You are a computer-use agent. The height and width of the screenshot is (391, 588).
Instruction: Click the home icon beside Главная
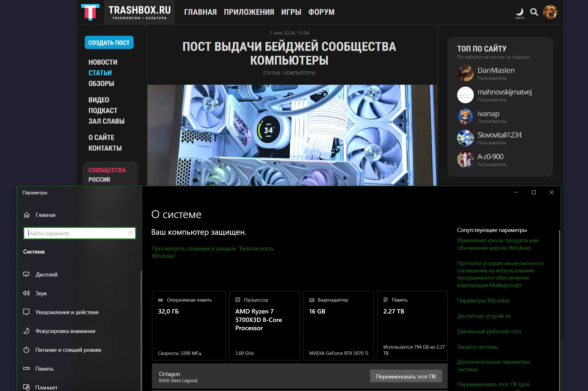tap(27, 215)
